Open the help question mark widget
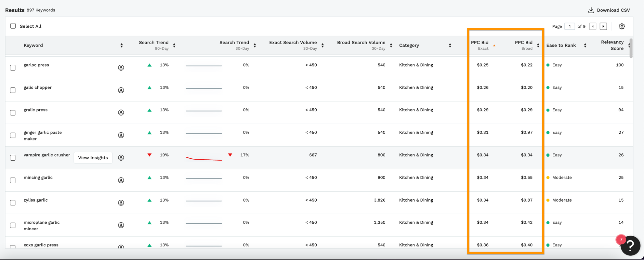Viewport: 644px width, 260px height. click(x=630, y=245)
